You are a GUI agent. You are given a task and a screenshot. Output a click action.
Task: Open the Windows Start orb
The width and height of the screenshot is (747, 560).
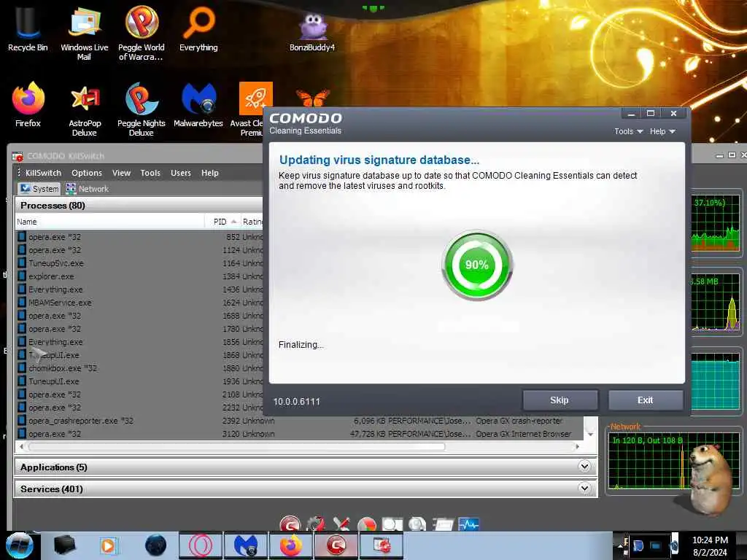click(x=19, y=545)
